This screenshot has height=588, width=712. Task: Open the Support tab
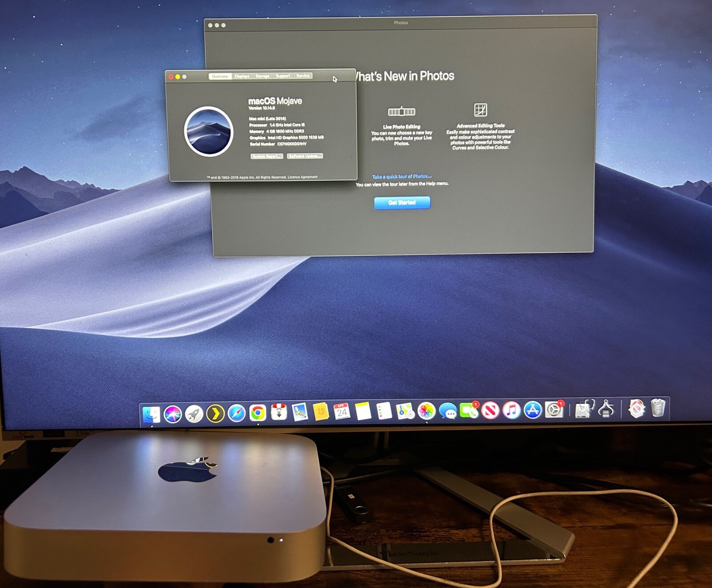tap(283, 76)
